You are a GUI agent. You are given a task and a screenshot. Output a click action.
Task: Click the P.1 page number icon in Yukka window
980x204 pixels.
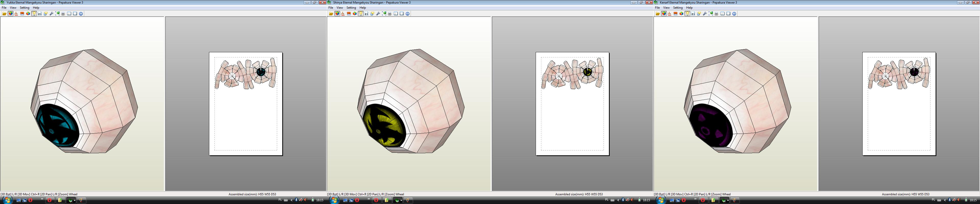point(40,14)
